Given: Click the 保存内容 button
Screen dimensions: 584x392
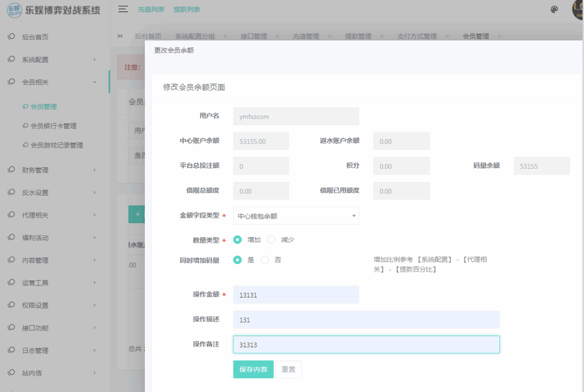Looking at the screenshot, I should [x=253, y=369].
